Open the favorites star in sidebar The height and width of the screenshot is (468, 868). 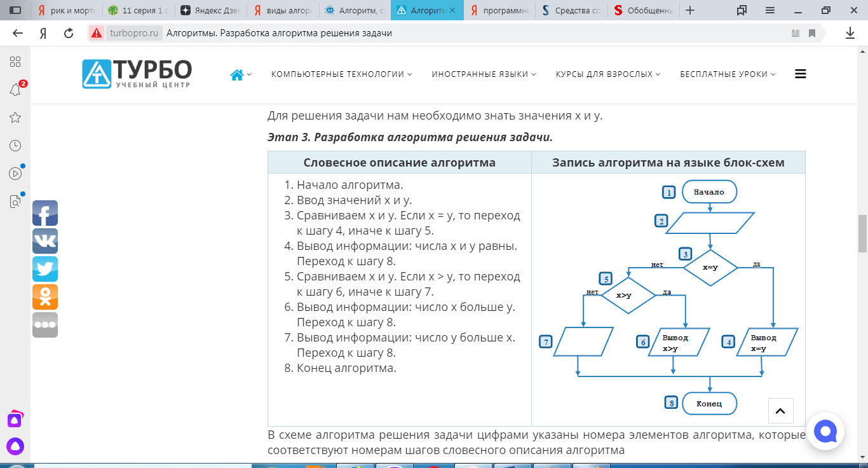click(x=16, y=118)
